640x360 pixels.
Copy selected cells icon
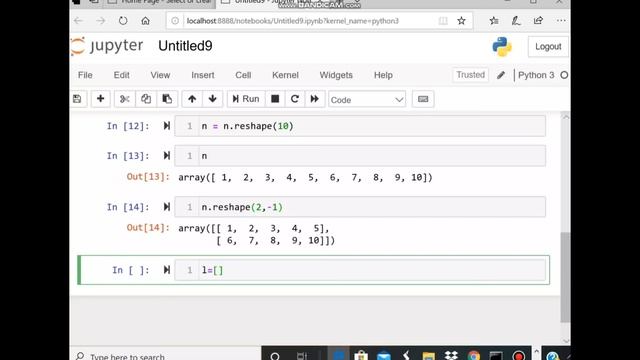146,99
